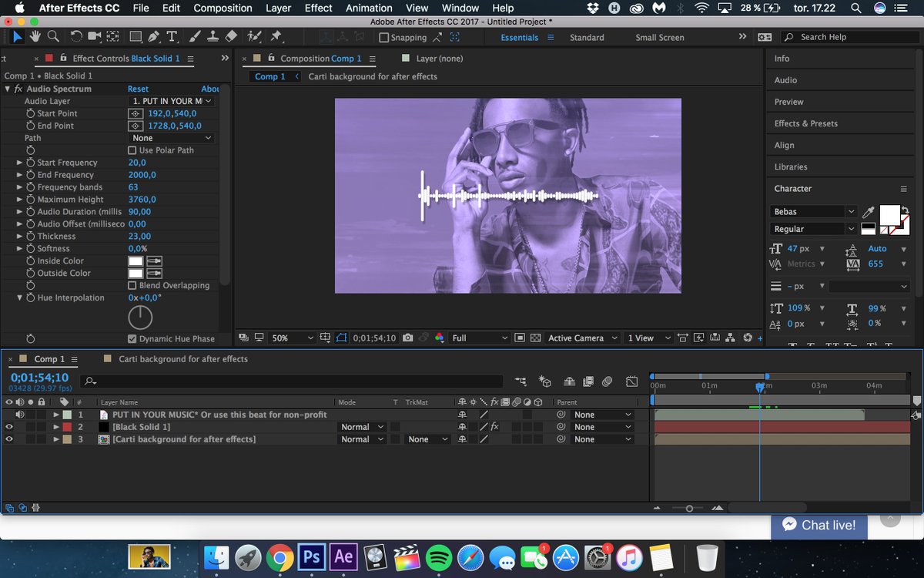
Task: Open the Composition menu
Action: coord(223,8)
